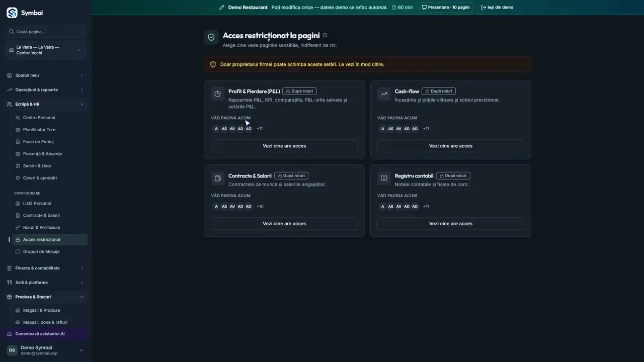Click the Caută pagina search field
Viewport: 644px width, 362px height.
[45, 32]
